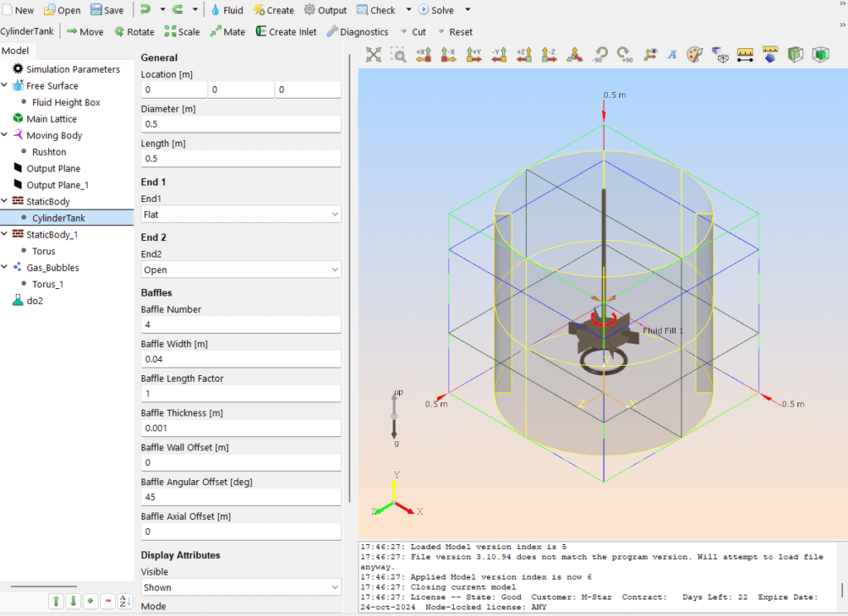Open the End1 'Flat' dropdown
848x616 pixels.
click(240, 214)
